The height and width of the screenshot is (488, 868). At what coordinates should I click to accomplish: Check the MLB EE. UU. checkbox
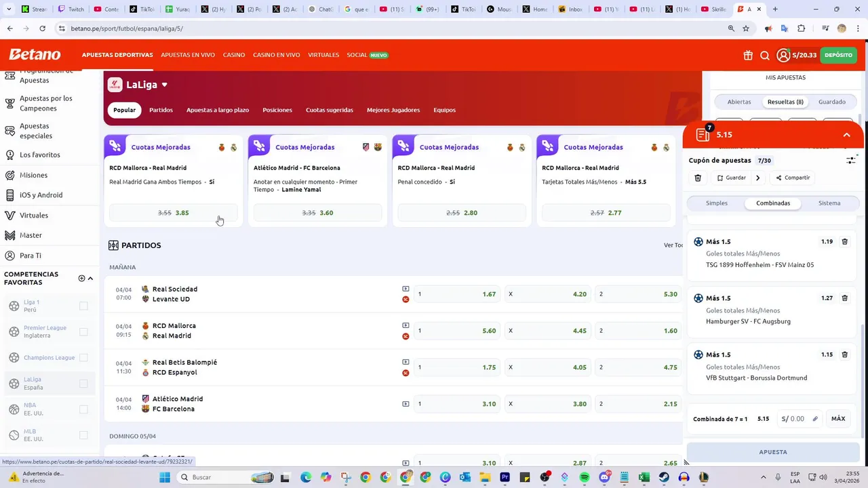[83, 435]
